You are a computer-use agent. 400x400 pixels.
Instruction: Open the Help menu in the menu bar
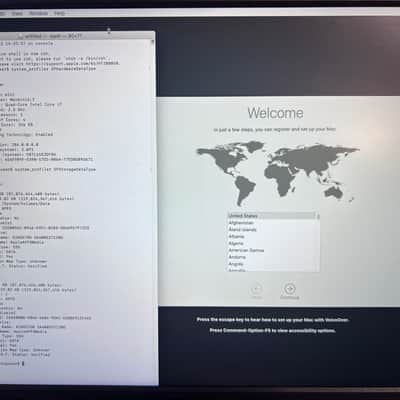pos(59,13)
